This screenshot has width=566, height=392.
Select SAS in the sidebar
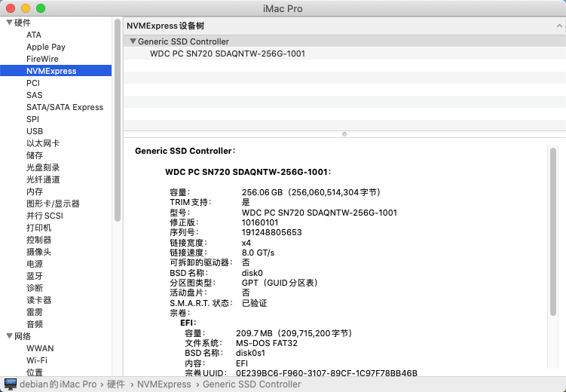coord(35,95)
